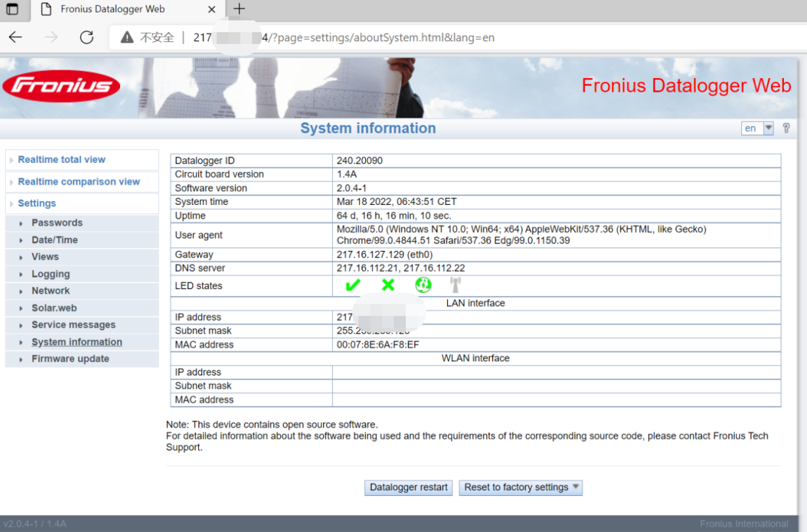Open the language dropdown showing en
The image size is (807, 532).
pos(758,128)
